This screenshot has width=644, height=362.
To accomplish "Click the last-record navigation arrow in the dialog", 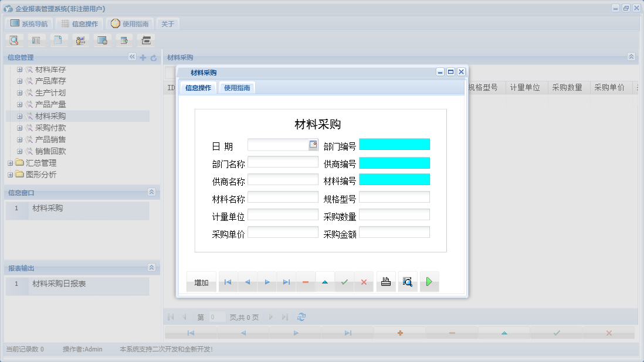I will pos(286,282).
